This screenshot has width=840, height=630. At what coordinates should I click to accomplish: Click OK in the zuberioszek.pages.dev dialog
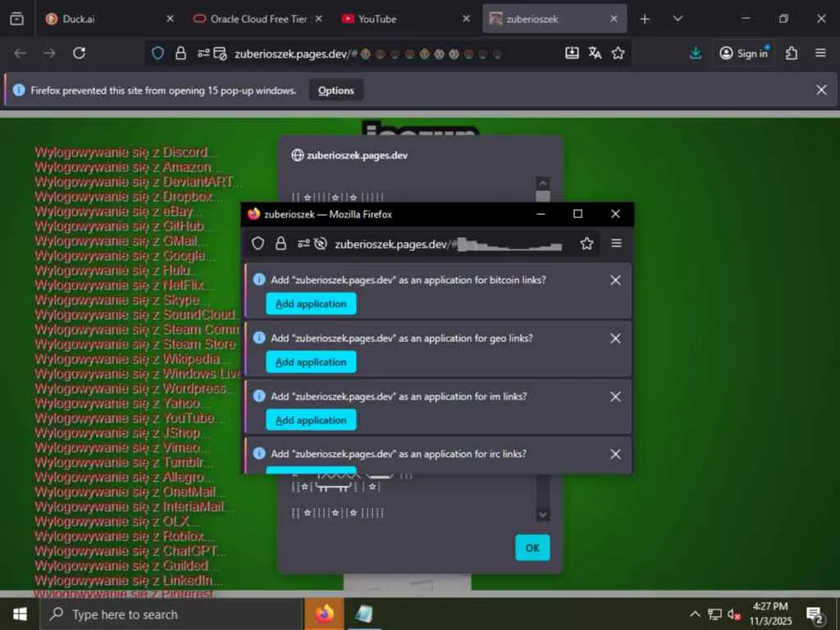pos(532,547)
